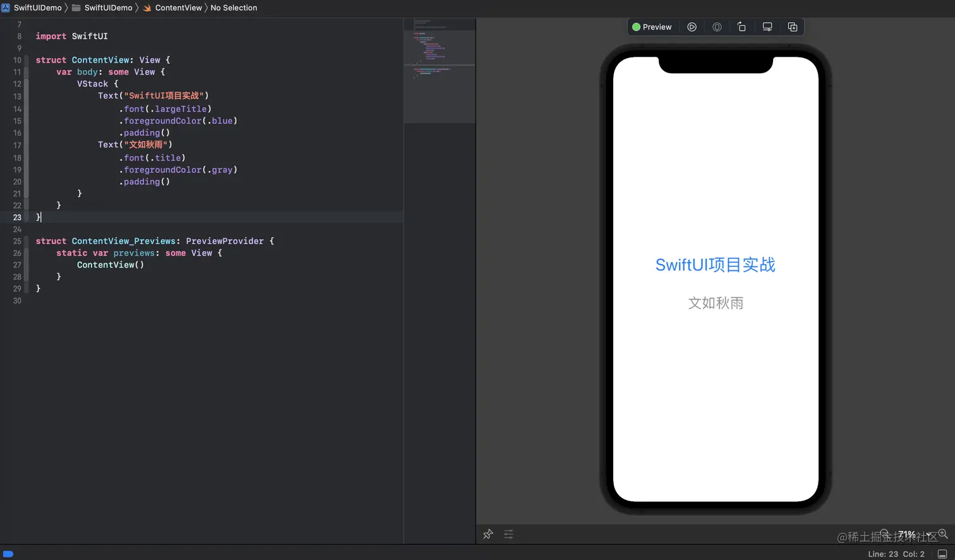Zoom out the preview canvas
Screen dimensions: 955x560
click(x=885, y=534)
